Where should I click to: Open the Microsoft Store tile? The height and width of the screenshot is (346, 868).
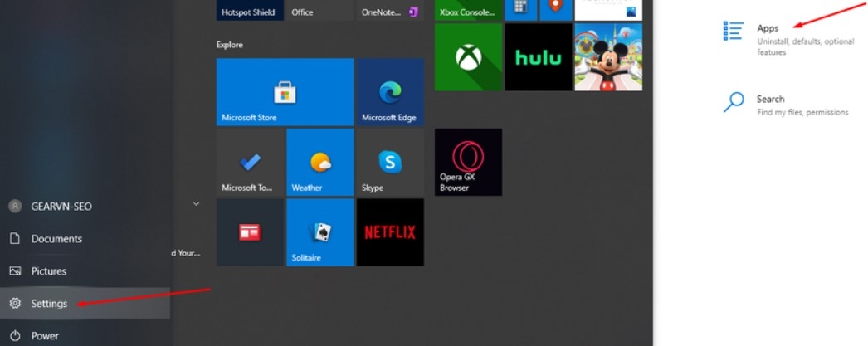point(285,92)
